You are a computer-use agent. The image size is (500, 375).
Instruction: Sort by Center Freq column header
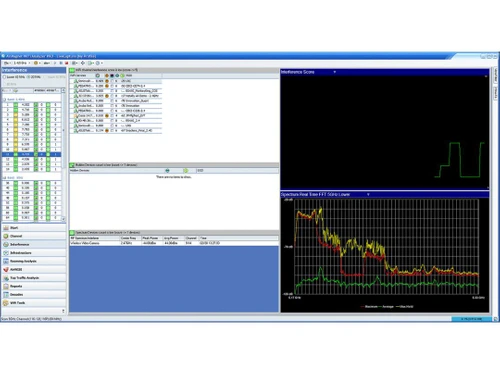point(130,238)
